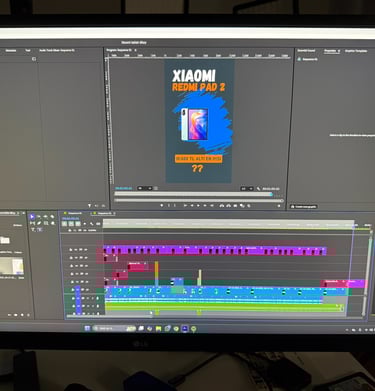Play the sequence in Program monitor

198,205
